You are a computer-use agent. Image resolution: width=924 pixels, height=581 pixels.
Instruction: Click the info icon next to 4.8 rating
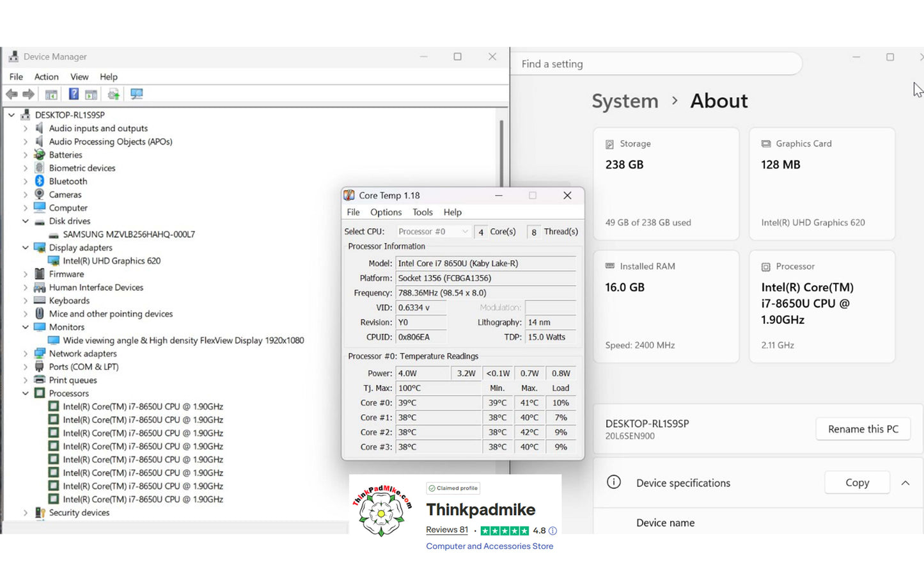click(552, 530)
